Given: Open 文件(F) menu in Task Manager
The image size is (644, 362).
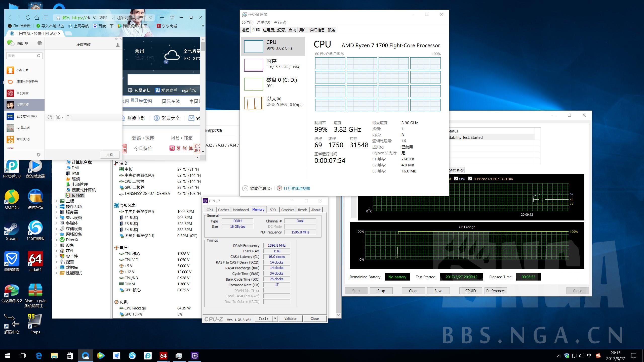Looking at the screenshot, I should click(247, 22).
